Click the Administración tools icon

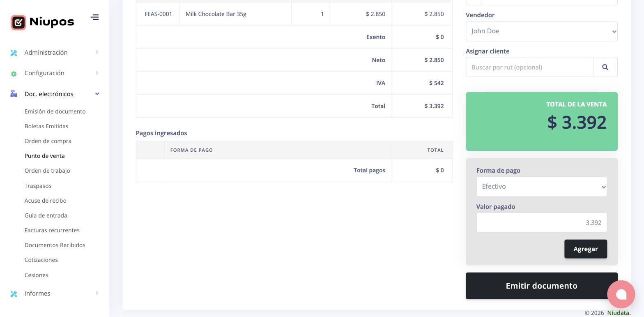click(14, 53)
